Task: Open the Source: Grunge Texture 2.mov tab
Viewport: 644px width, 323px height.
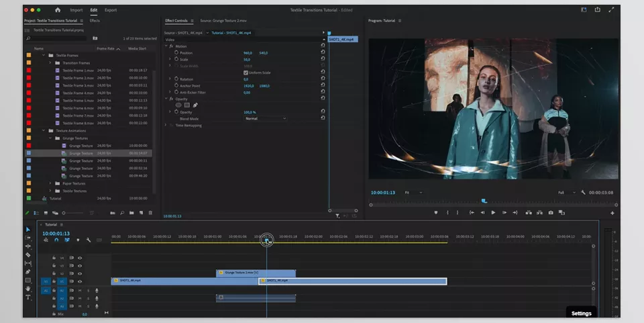Action: pos(223,21)
